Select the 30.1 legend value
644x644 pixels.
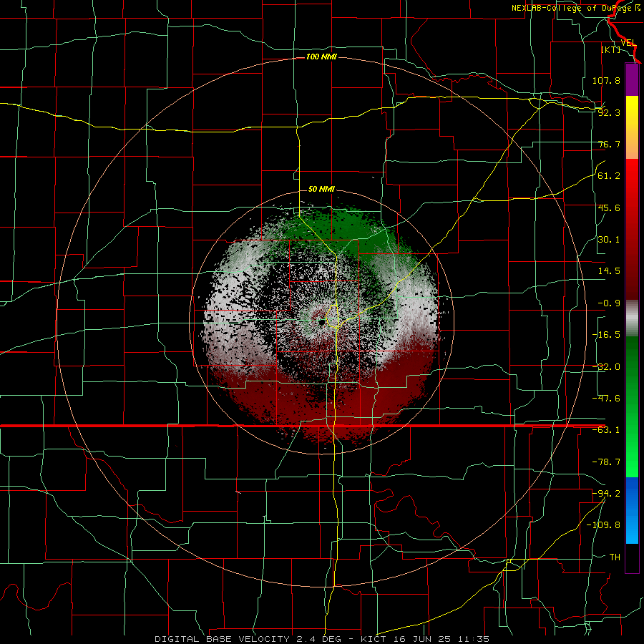point(609,240)
